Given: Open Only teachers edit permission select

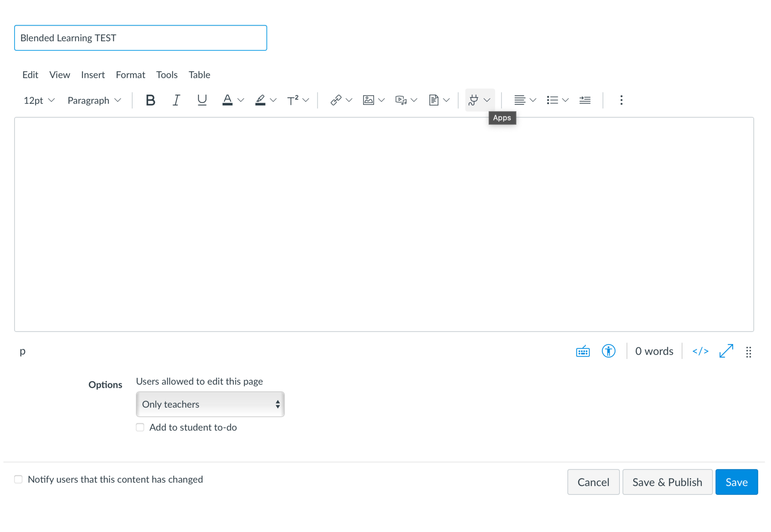Looking at the screenshot, I should 210,404.
